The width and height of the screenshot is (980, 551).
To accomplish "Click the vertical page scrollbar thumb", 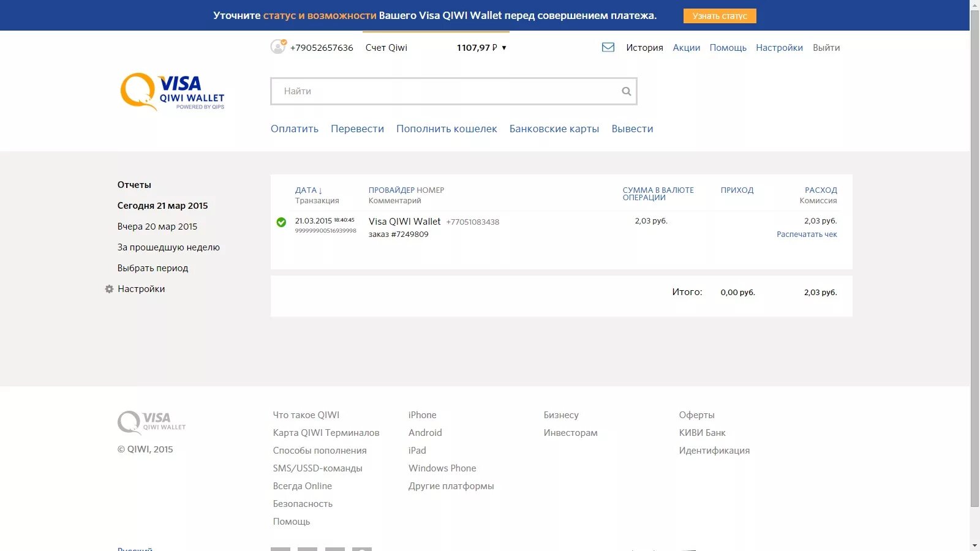I will point(974,258).
